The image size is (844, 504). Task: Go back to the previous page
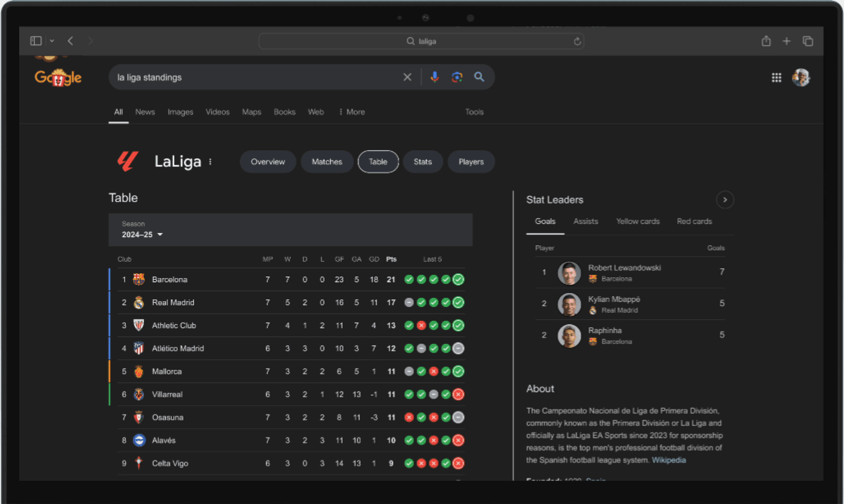pos(70,41)
